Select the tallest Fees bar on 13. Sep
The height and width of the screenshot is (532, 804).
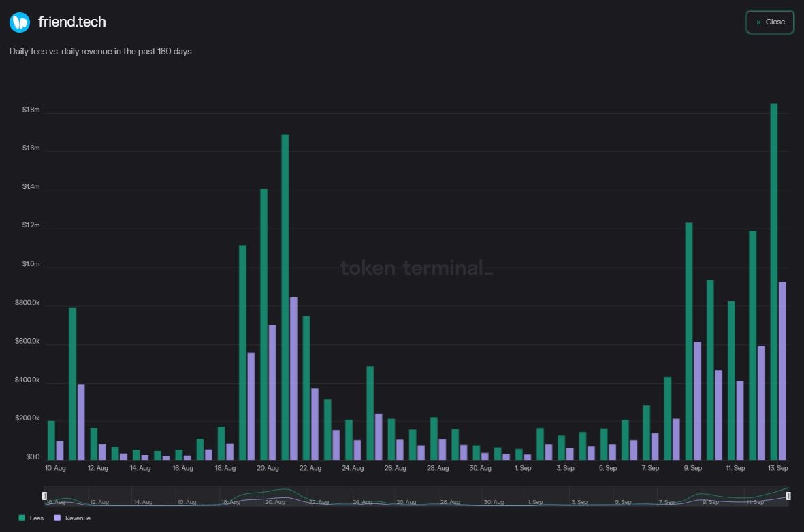click(x=774, y=282)
